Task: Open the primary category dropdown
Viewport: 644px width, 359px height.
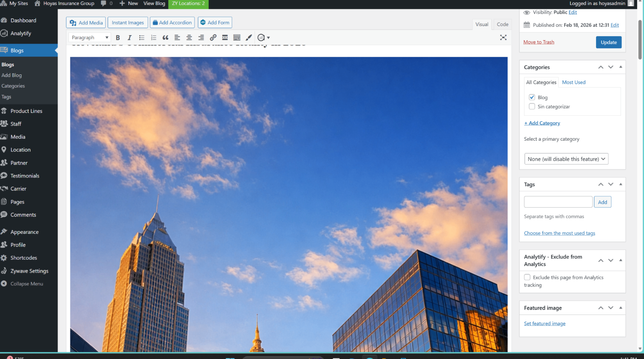Action: pos(566,159)
